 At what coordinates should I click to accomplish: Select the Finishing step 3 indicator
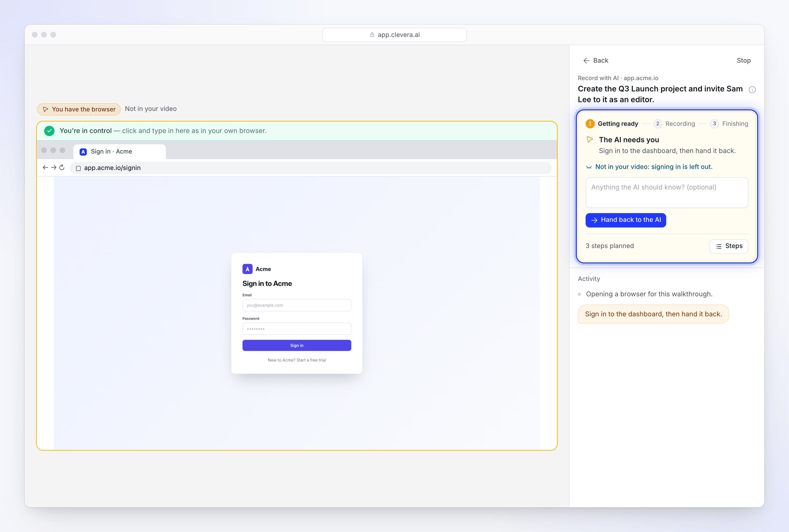[729, 123]
